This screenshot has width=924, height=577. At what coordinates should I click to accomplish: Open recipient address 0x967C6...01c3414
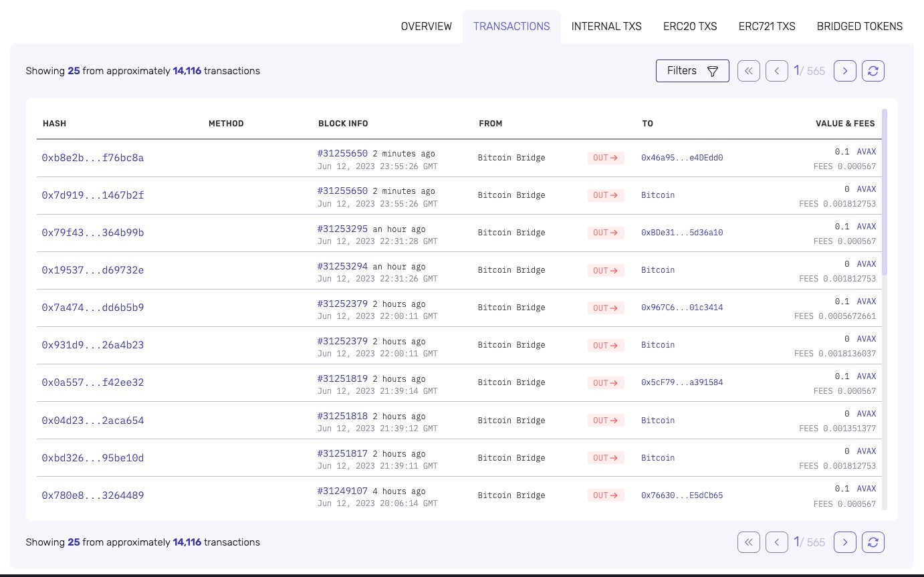(682, 308)
